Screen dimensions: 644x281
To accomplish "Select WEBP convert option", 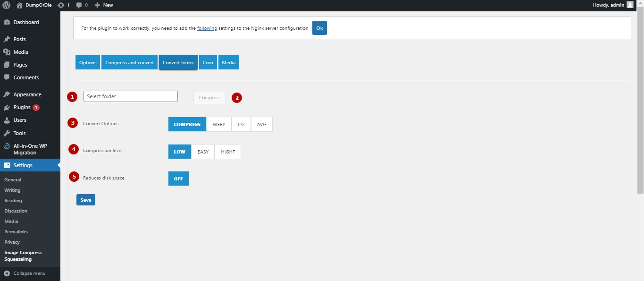I will tap(219, 124).
